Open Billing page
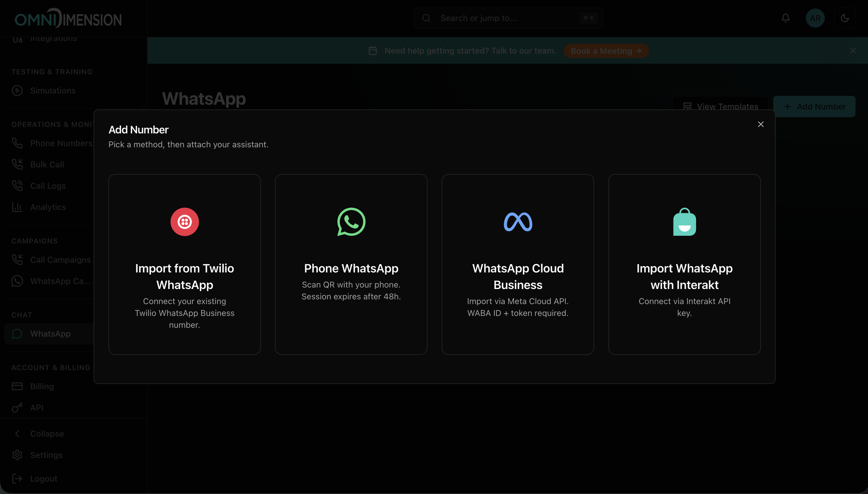This screenshot has height=494, width=868. 42,386
